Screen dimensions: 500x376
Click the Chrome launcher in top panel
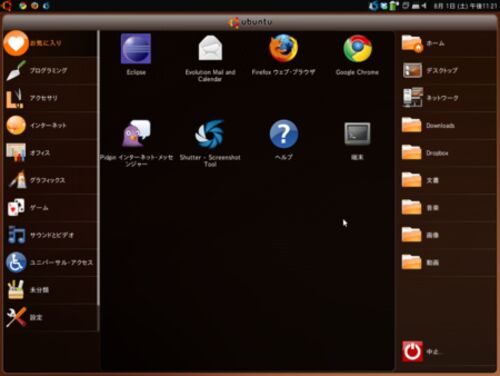coord(23,6)
